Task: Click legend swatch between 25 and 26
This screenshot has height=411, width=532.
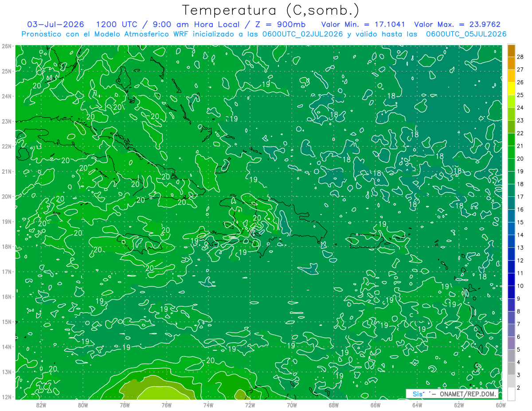Action: [511, 89]
